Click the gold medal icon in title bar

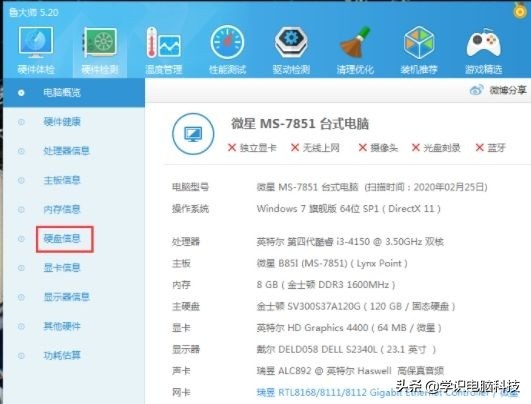click(519, 10)
